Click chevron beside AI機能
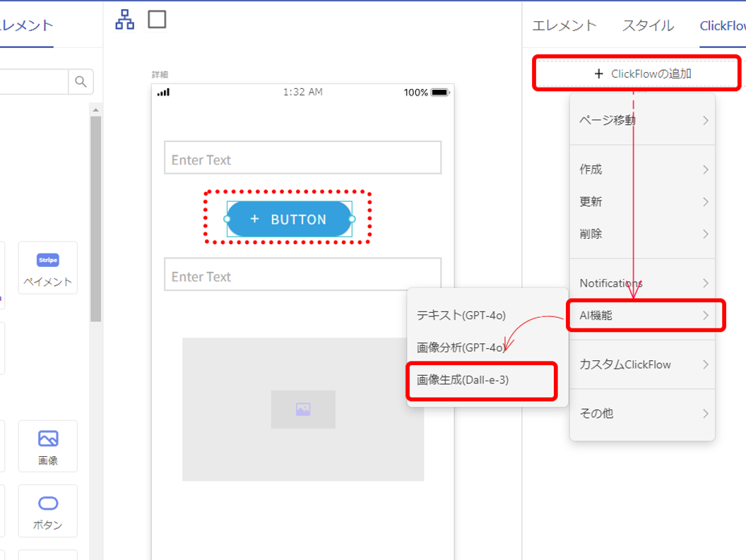This screenshot has width=746, height=560. [706, 316]
